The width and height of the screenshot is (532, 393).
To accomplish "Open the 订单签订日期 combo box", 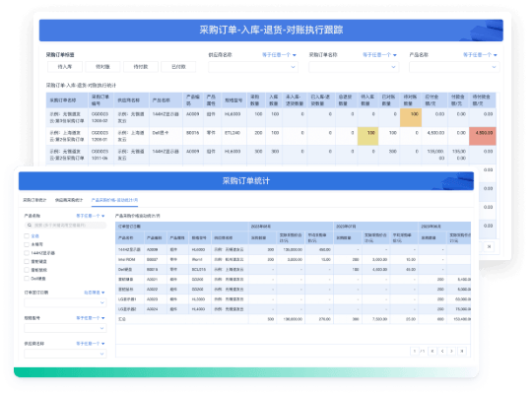I will (65, 302).
